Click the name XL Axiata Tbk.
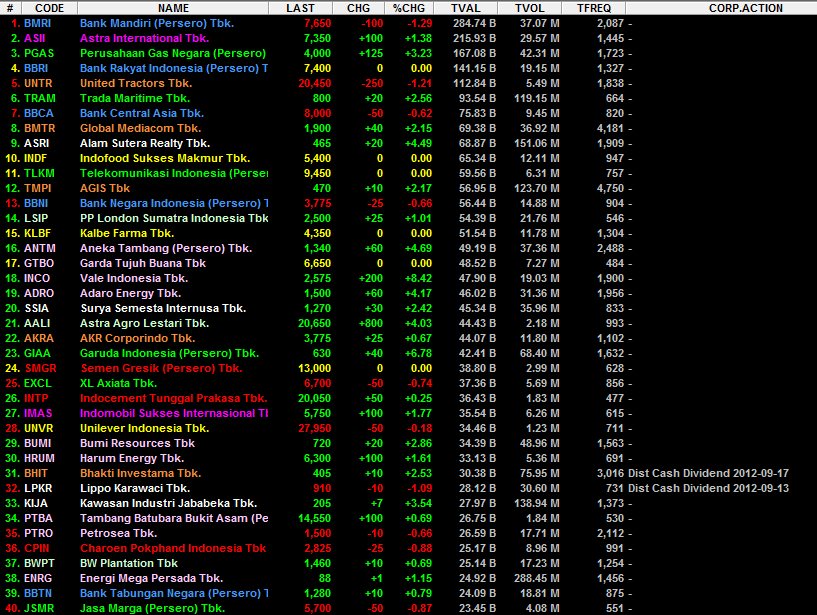The image size is (817, 615). (x=118, y=384)
